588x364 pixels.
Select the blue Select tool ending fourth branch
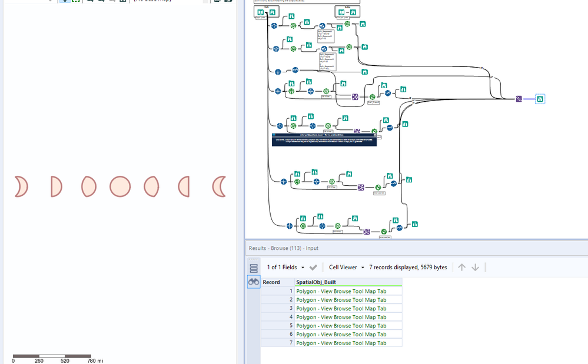[x=388, y=93]
